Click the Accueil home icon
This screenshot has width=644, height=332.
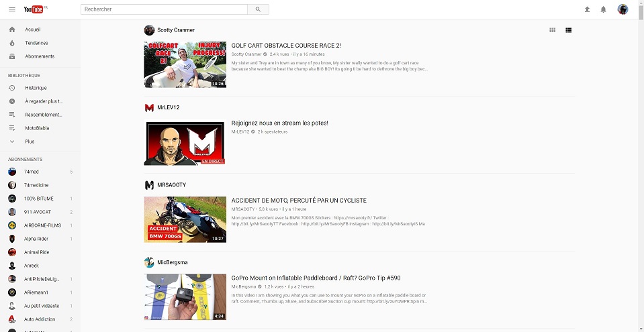(x=12, y=30)
